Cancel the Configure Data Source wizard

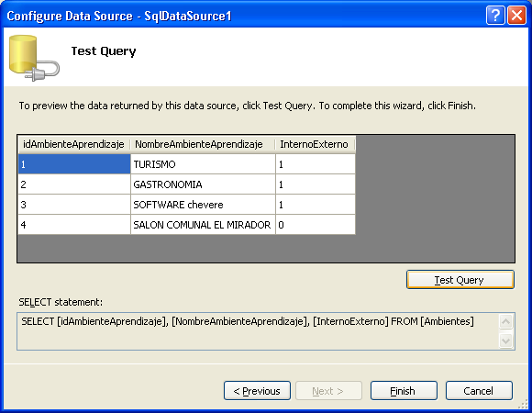click(x=479, y=391)
